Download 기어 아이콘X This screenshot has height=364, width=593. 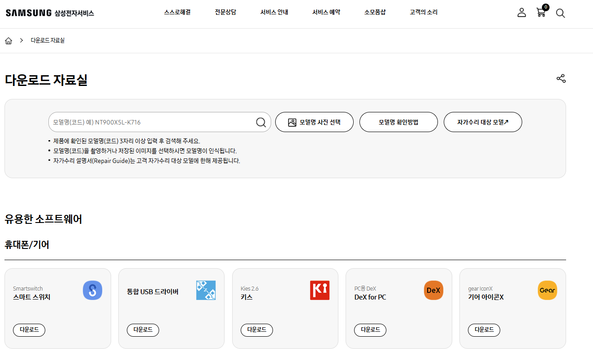pyautogui.click(x=484, y=330)
